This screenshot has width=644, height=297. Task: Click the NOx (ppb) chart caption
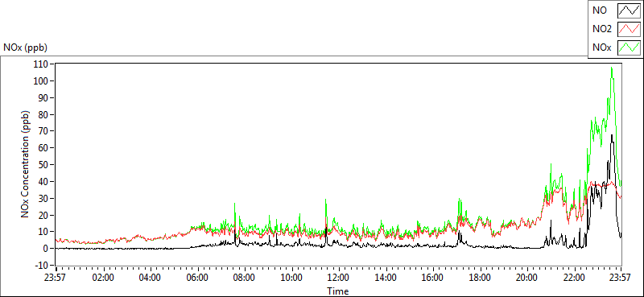point(26,47)
